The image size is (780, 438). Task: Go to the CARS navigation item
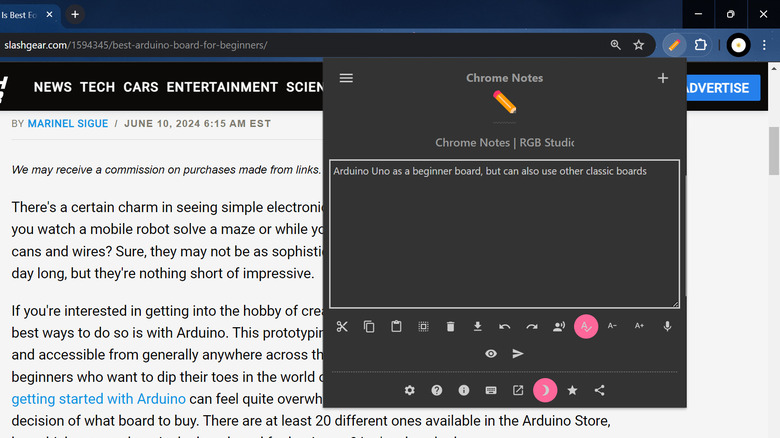(x=141, y=87)
